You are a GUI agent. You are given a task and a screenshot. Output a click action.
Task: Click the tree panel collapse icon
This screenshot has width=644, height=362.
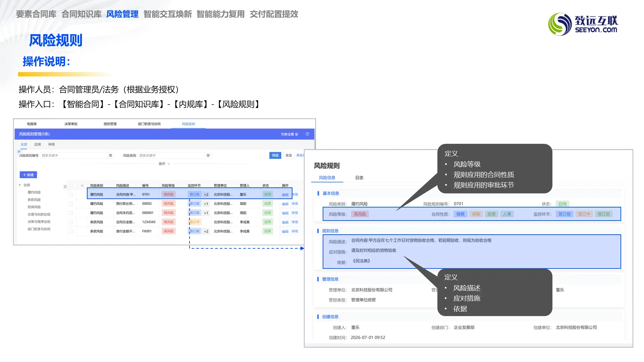point(65,187)
